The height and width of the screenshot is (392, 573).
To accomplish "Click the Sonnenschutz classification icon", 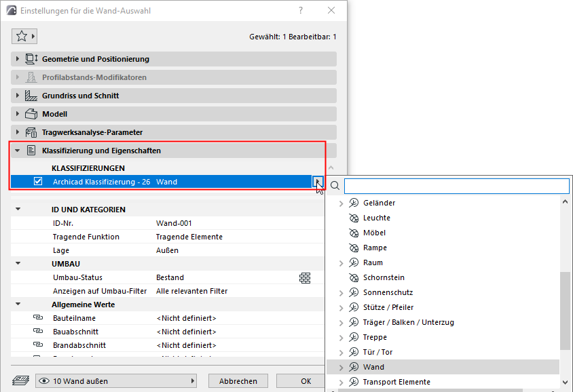I will click(354, 292).
